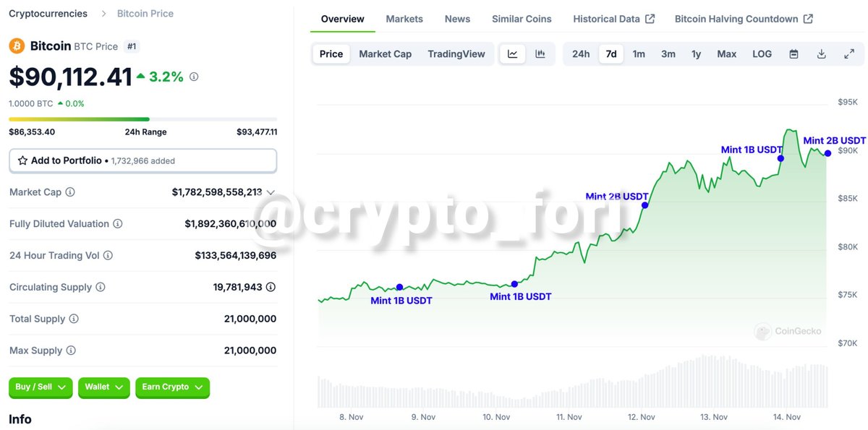The image size is (868, 430).
Task: Click external link icon on Historical Data
Action: coord(650,19)
